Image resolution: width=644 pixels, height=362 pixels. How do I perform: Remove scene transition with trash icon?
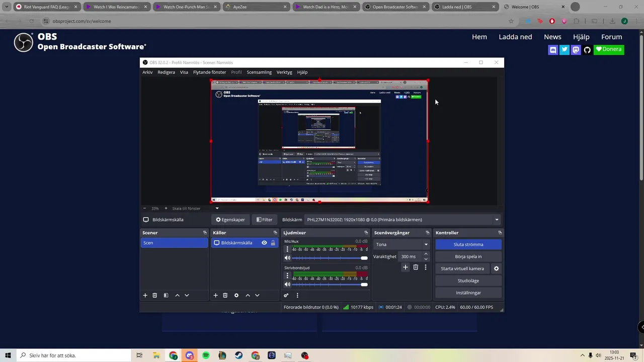click(416, 267)
